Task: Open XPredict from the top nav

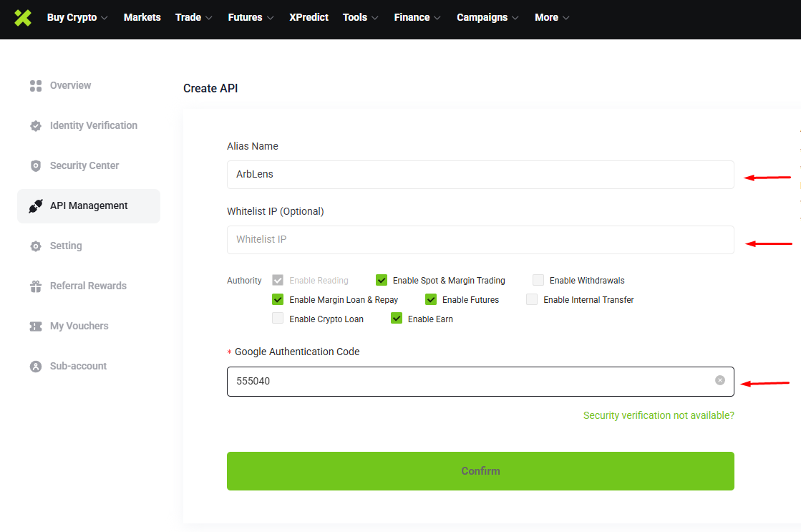Action: click(309, 17)
